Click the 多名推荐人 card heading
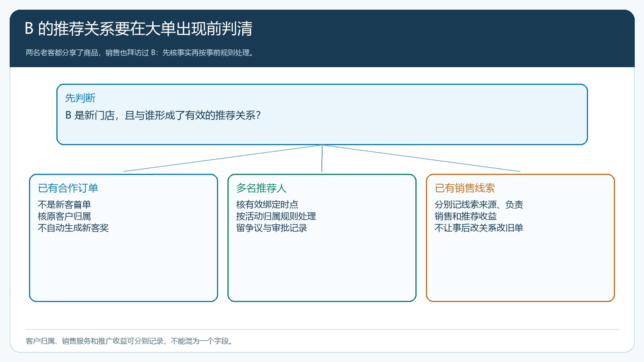Image resolution: width=644 pixels, height=362 pixels. (x=261, y=188)
